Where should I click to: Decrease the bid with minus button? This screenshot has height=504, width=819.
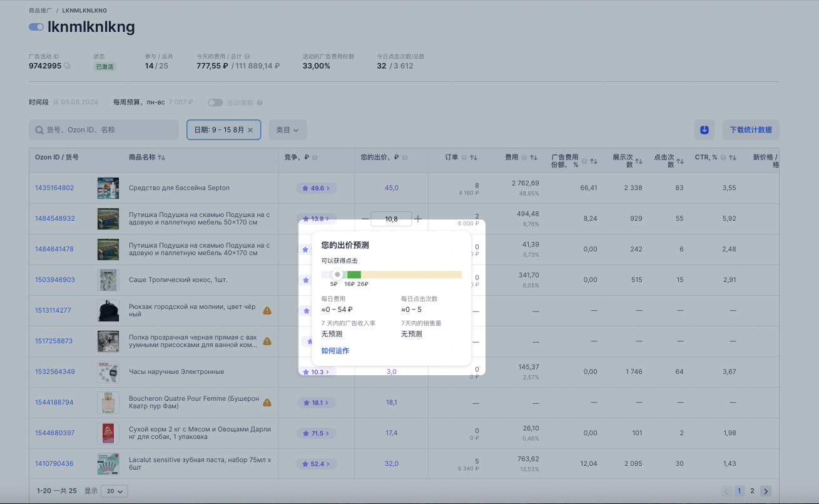pos(365,219)
